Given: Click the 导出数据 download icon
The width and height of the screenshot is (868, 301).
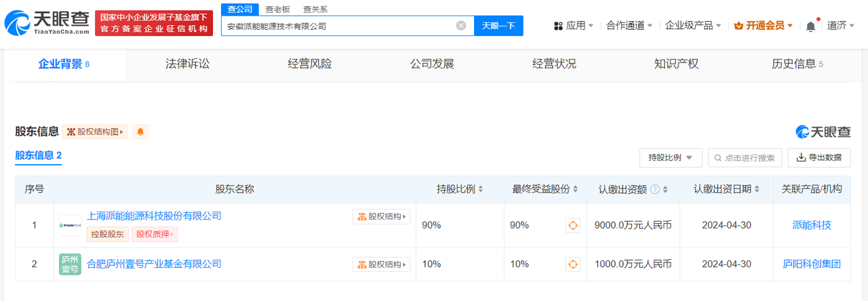Looking at the screenshot, I should 801,157.
